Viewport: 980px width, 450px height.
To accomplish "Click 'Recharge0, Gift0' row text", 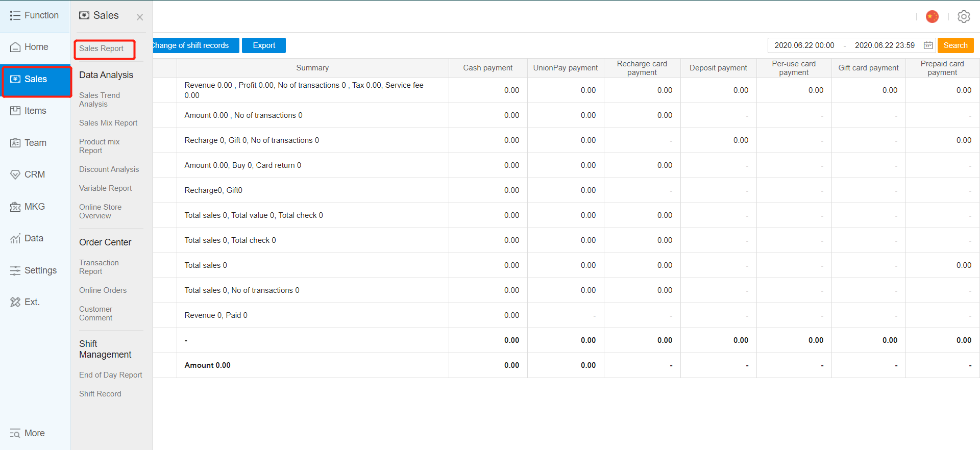I will click(213, 190).
